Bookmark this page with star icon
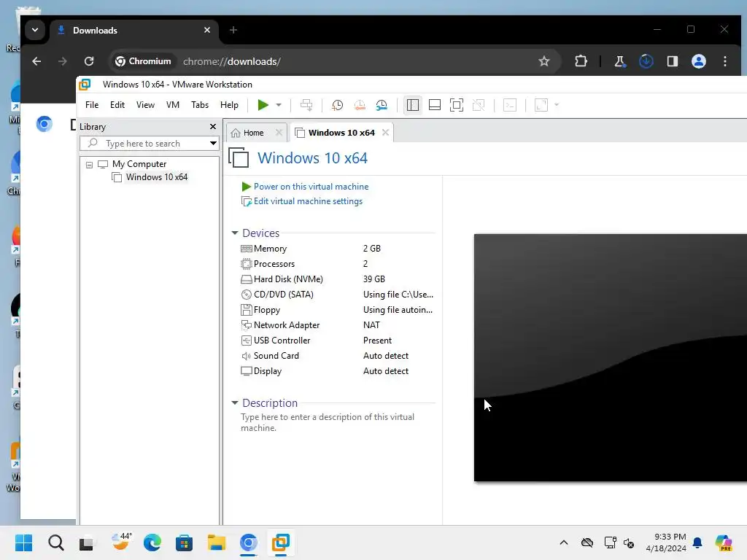The image size is (747, 560). 544,61
